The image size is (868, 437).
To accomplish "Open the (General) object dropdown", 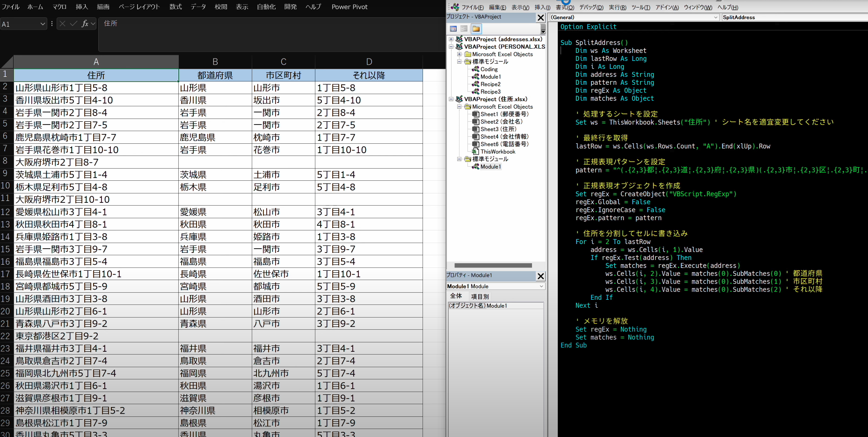I will pos(716,17).
